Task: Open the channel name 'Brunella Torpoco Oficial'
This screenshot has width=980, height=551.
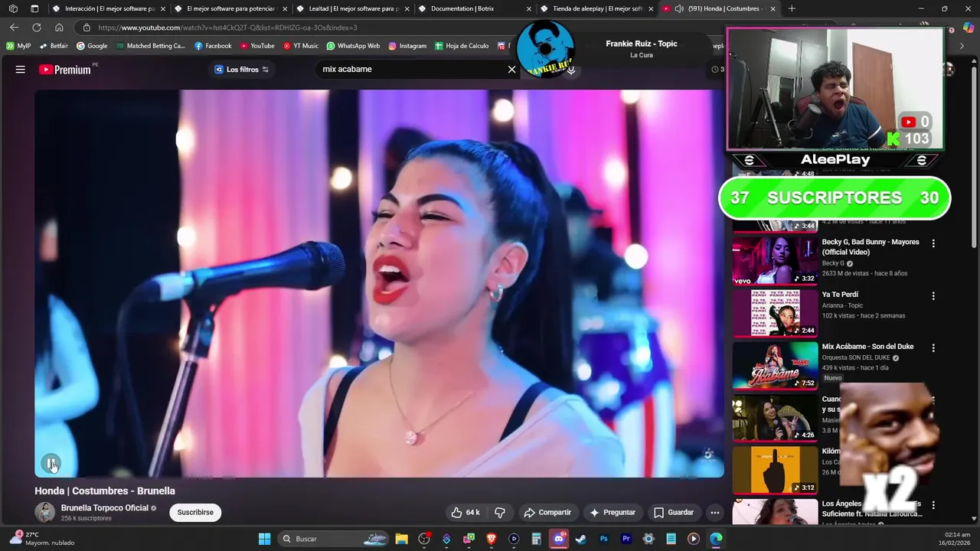Action: click(x=104, y=508)
